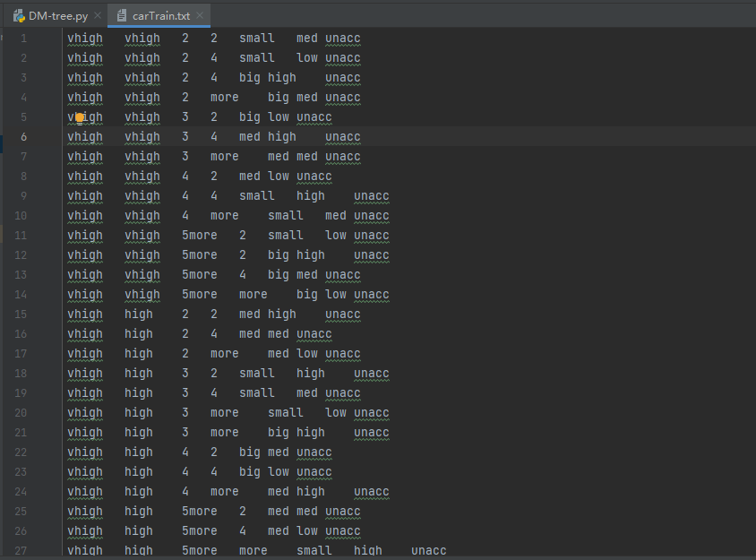This screenshot has width=756, height=560.
Task: Click '5more' on line 13
Action: 200,275
